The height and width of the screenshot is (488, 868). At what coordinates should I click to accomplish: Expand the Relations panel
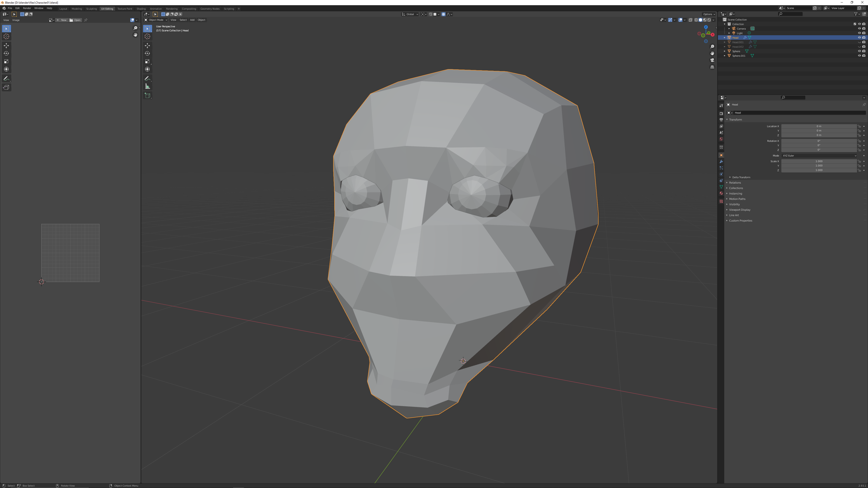735,183
